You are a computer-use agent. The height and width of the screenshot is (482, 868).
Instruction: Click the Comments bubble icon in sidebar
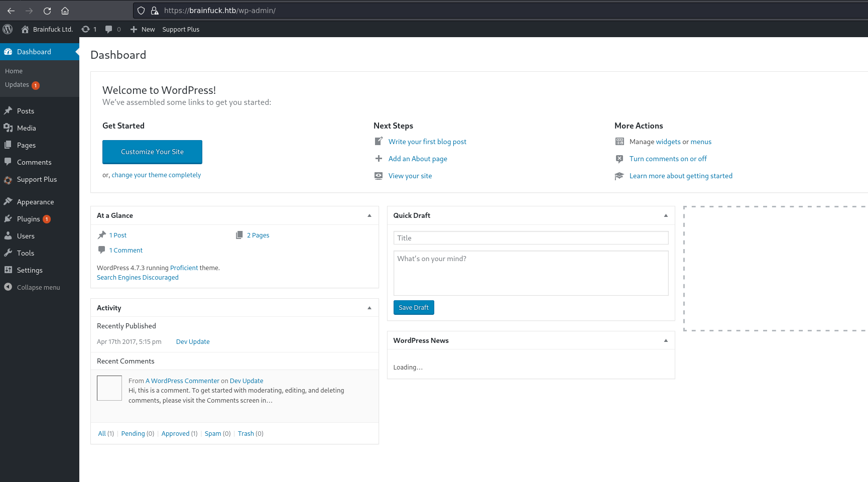pos(8,162)
